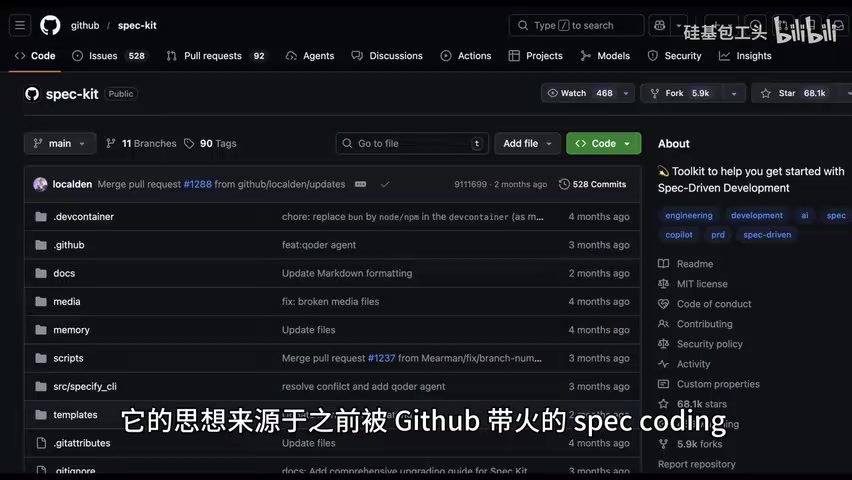
Task: Open the .github folder
Action: click(69, 245)
